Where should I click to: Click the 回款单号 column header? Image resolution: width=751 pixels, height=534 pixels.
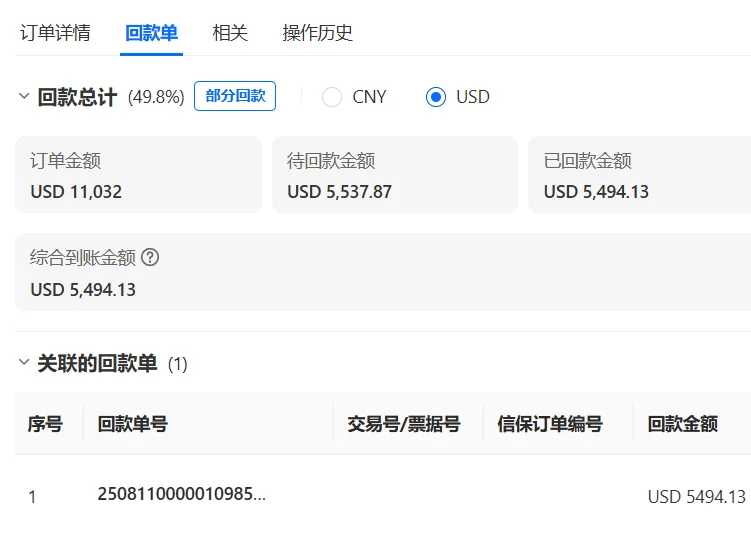tap(133, 424)
